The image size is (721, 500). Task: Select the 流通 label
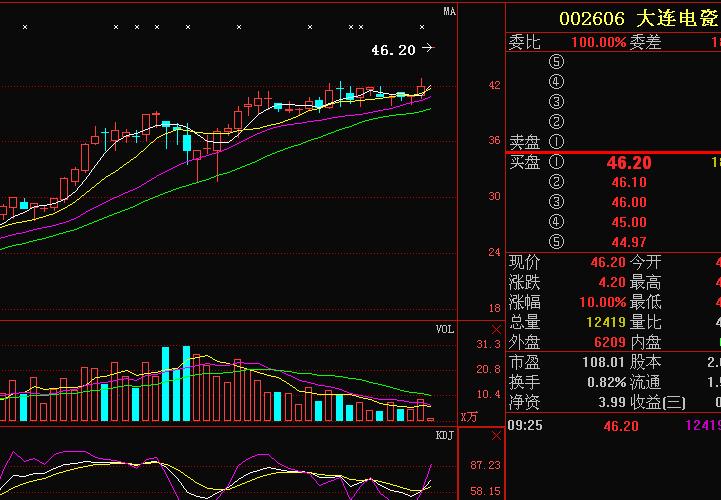coord(645,383)
